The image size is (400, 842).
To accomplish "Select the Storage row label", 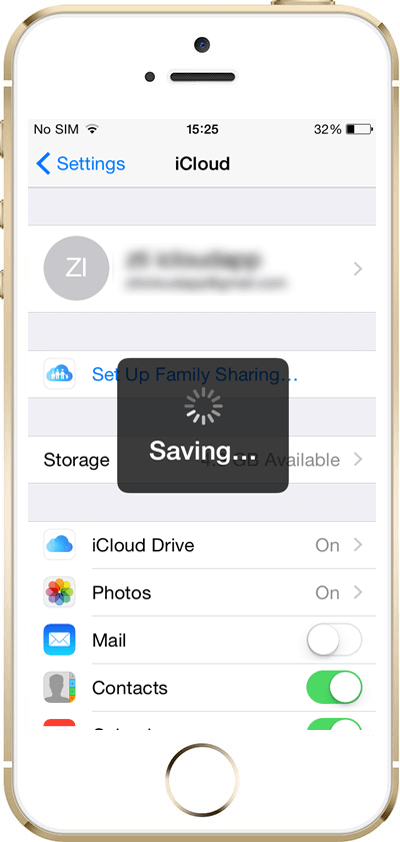I will [x=76, y=460].
